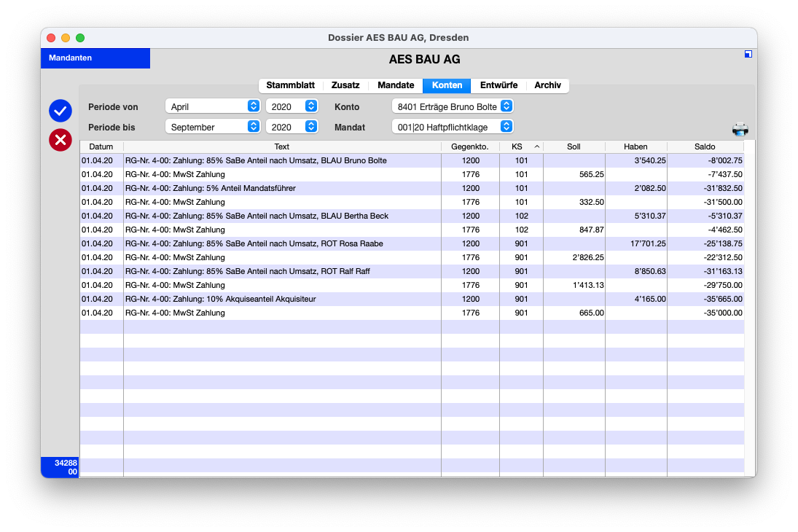Select row with BLAU Bruno Bolte text
Screen dimensions: 798x532
tap(412, 160)
